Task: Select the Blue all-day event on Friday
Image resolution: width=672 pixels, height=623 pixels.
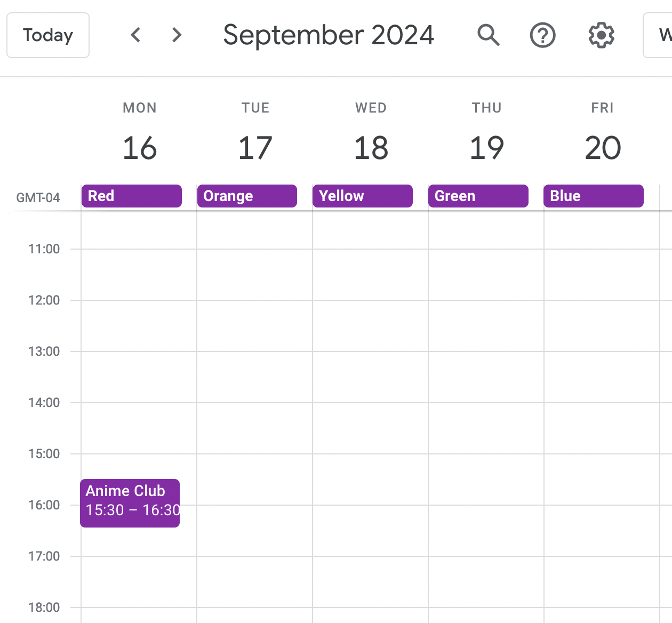Action: click(594, 196)
